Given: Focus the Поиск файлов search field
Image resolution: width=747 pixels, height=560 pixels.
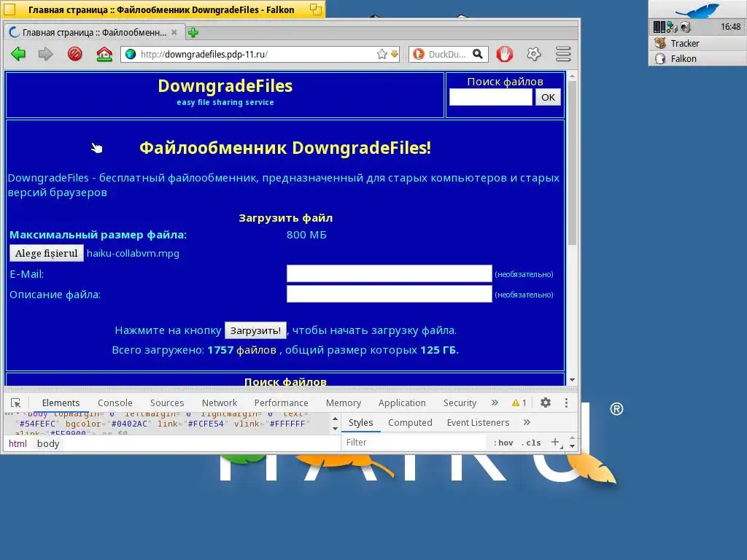Looking at the screenshot, I should click(491, 97).
